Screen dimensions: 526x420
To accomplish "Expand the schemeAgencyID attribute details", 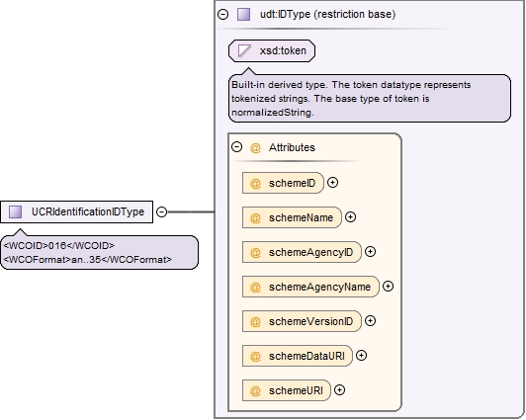I will (370, 251).
